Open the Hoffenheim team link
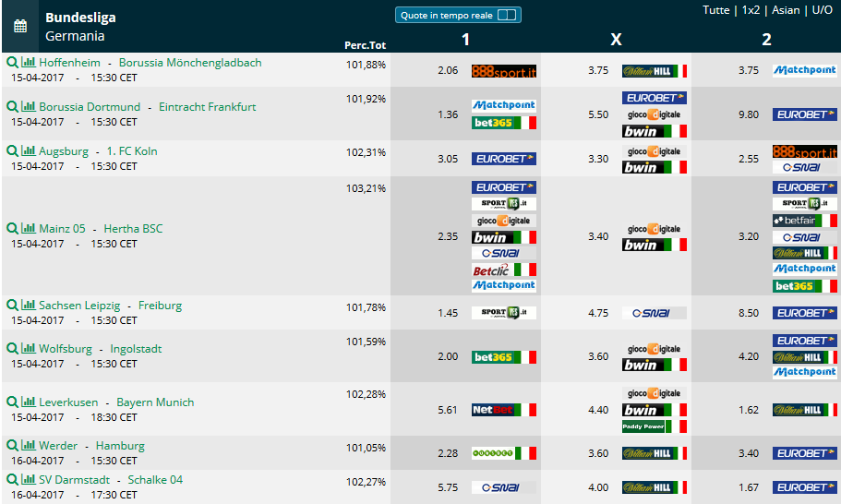 click(69, 63)
